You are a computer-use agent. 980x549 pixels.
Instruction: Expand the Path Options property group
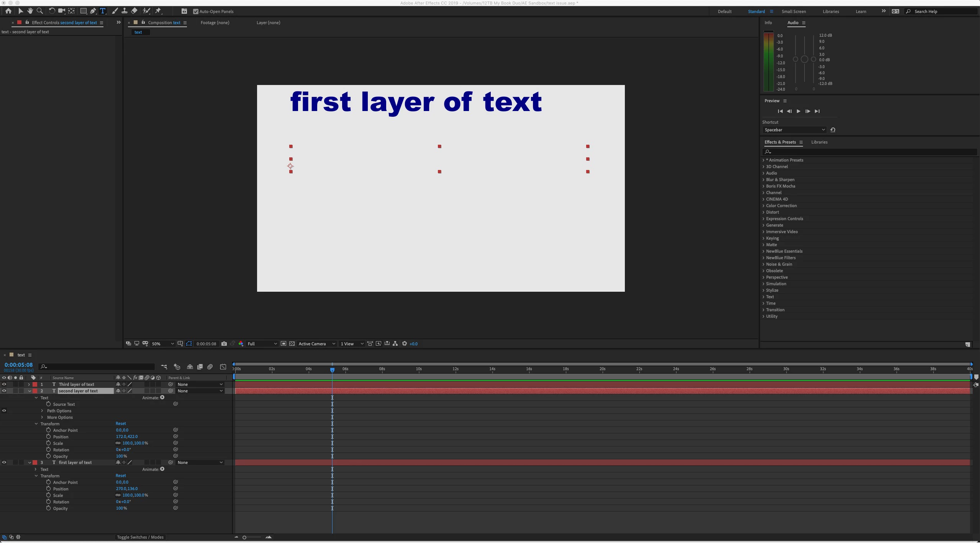(42, 411)
